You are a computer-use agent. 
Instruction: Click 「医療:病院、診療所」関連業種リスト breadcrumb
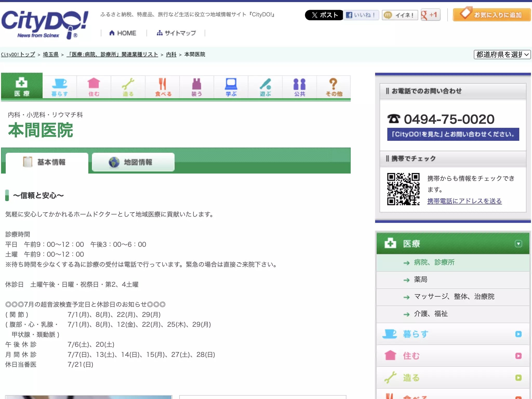[x=112, y=54]
